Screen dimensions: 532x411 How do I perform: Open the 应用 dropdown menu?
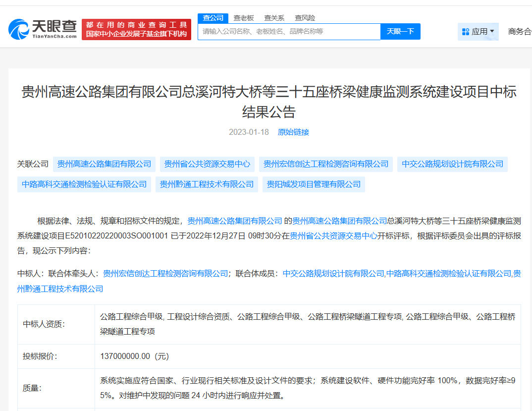478,32
